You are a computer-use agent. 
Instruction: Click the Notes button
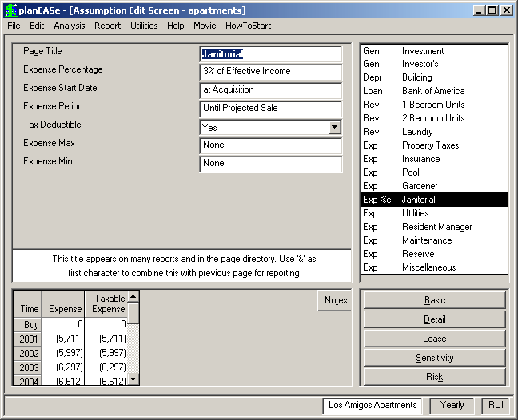335,300
